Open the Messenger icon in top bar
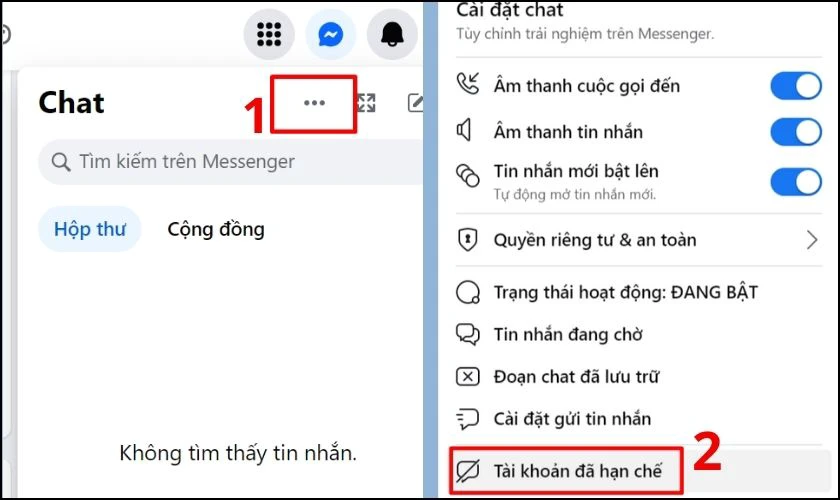 (331, 35)
